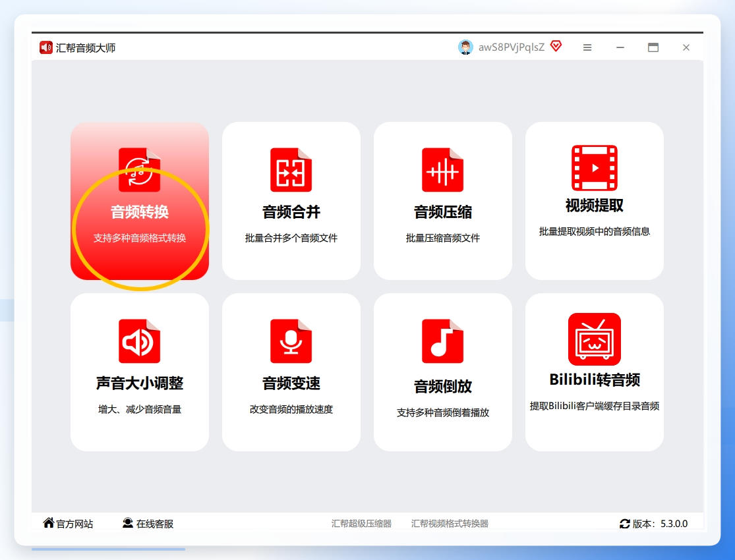Screen dimensions: 735x560
Task: Click the 视频提取 film strip icon
Action: coord(595,168)
